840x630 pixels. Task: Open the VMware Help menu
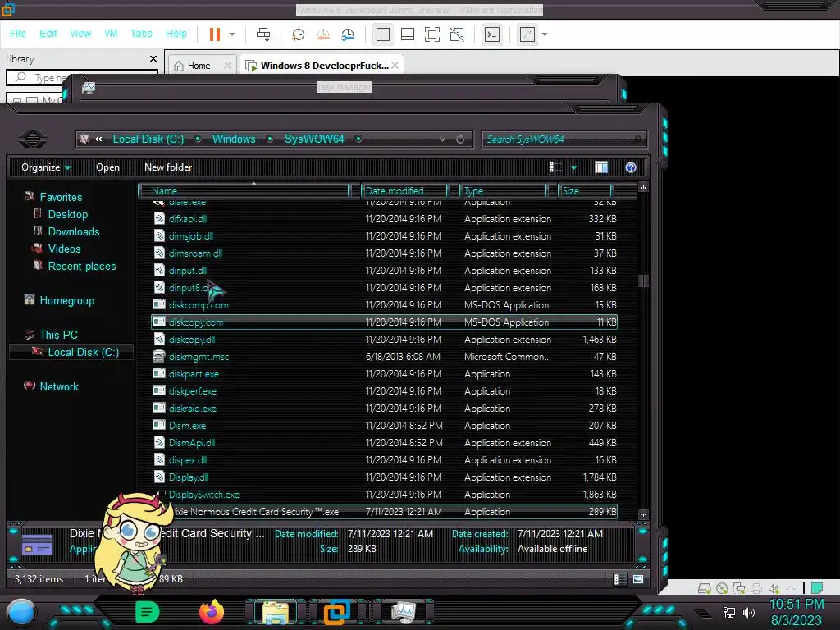(176, 33)
